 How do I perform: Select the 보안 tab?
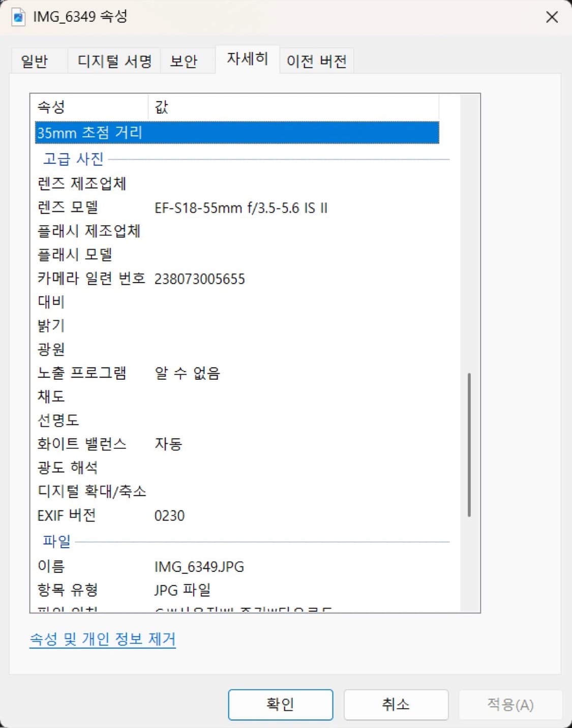click(x=186, y=60)
